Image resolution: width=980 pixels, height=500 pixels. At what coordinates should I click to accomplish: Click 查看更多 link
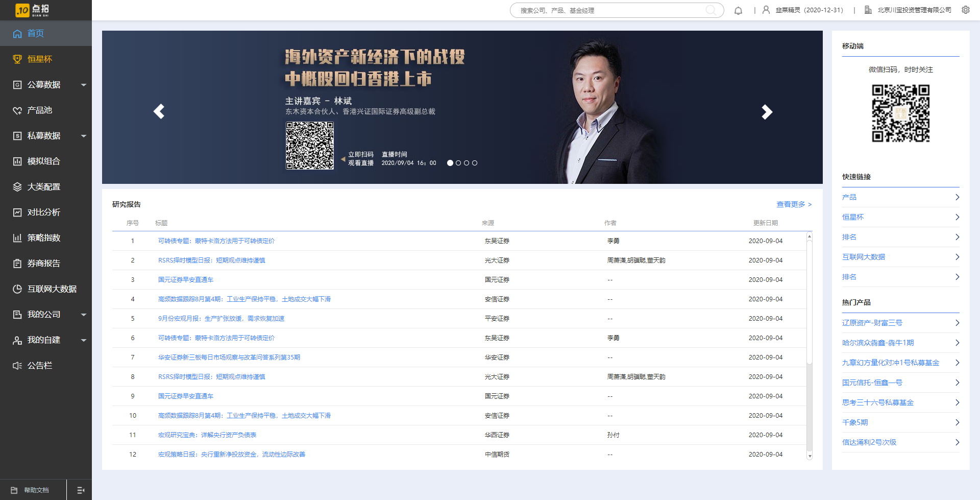pyautogui.click(x=794, y=204)
